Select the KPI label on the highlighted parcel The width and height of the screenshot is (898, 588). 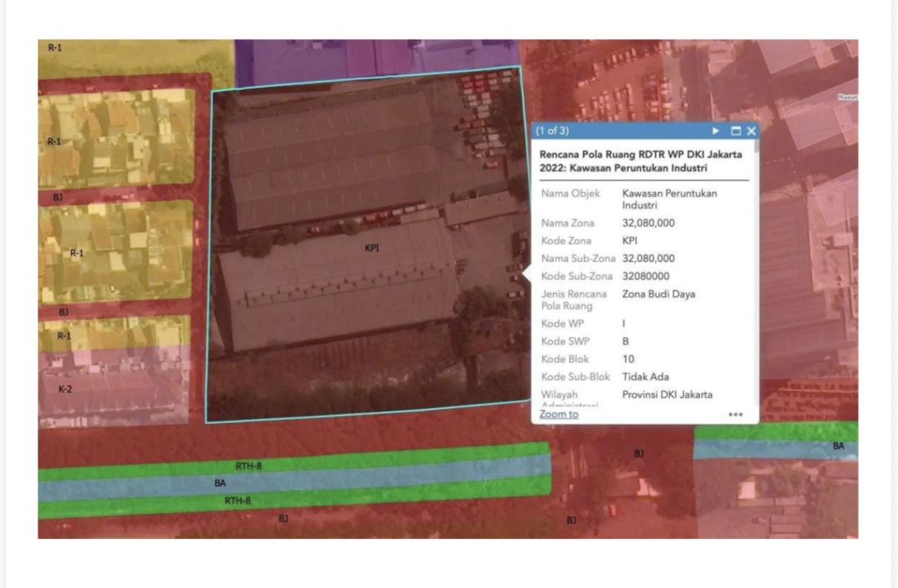pos(373,248)
